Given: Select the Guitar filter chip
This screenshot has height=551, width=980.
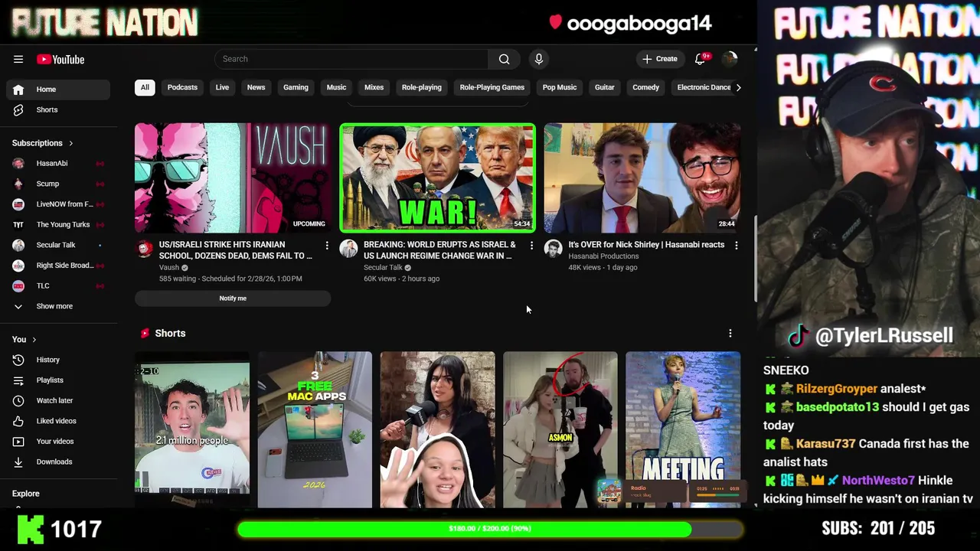Looking at the screenshot, I should pos(605,87).
